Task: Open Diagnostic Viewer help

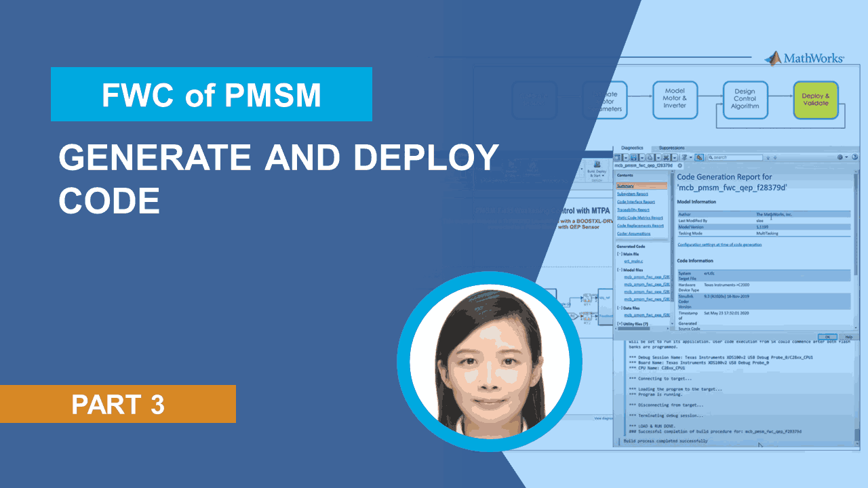Action: (854, 157)
